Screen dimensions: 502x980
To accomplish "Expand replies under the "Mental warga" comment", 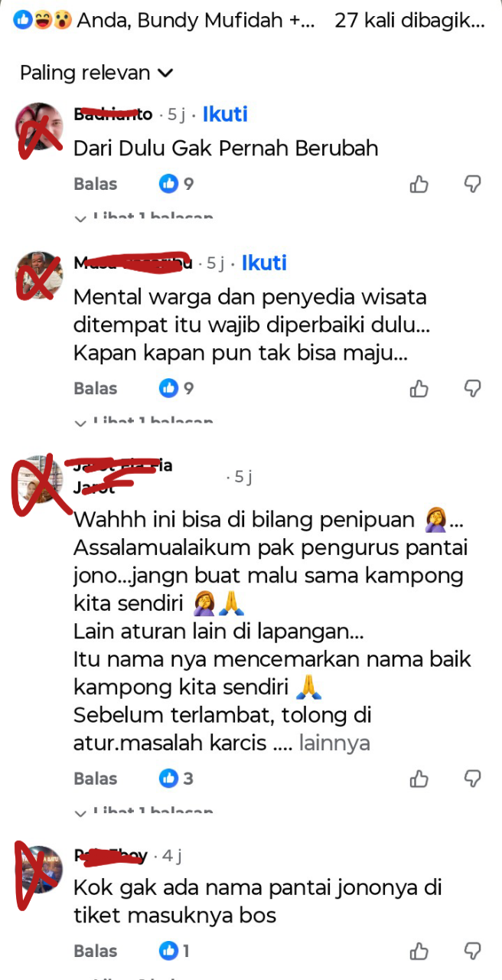I will (x=143, y=420).
